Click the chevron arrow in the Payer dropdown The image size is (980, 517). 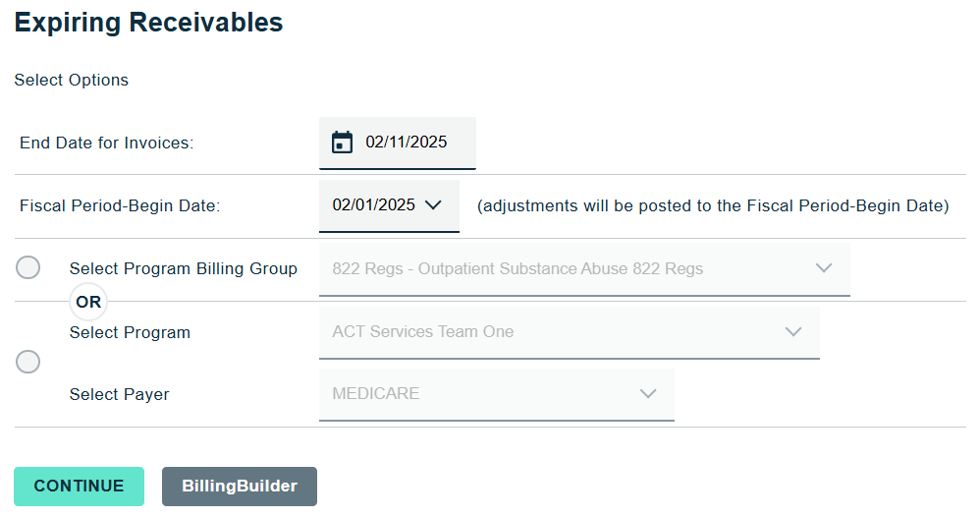click(648, 394)
